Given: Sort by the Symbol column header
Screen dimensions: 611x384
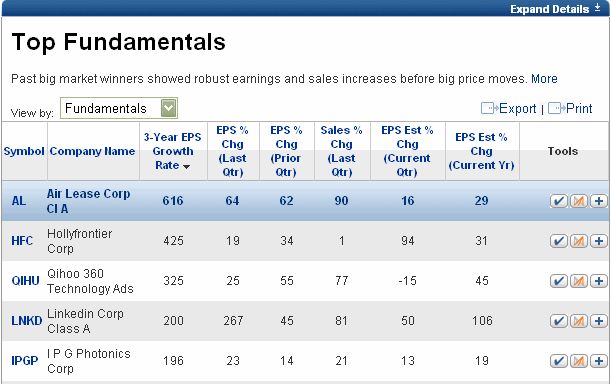Looking at the screenshot, I should [24, 151].
